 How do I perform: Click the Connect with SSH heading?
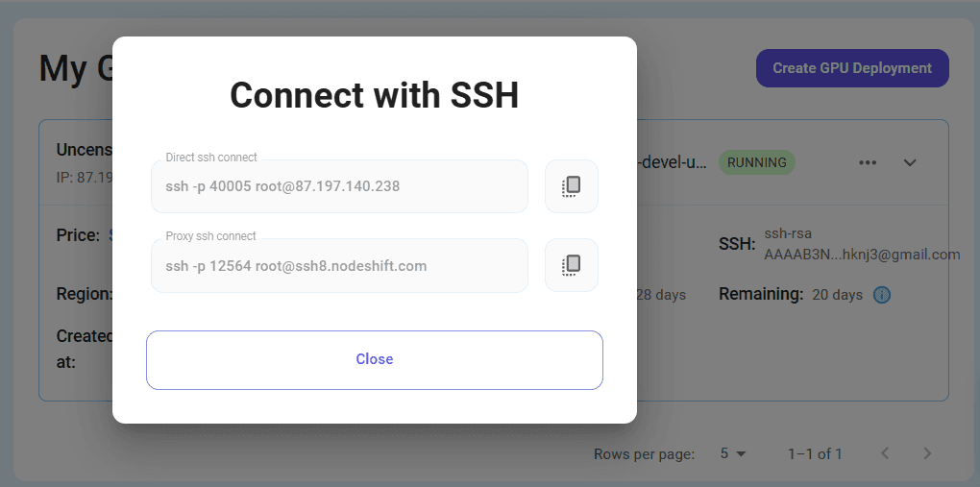375,96
